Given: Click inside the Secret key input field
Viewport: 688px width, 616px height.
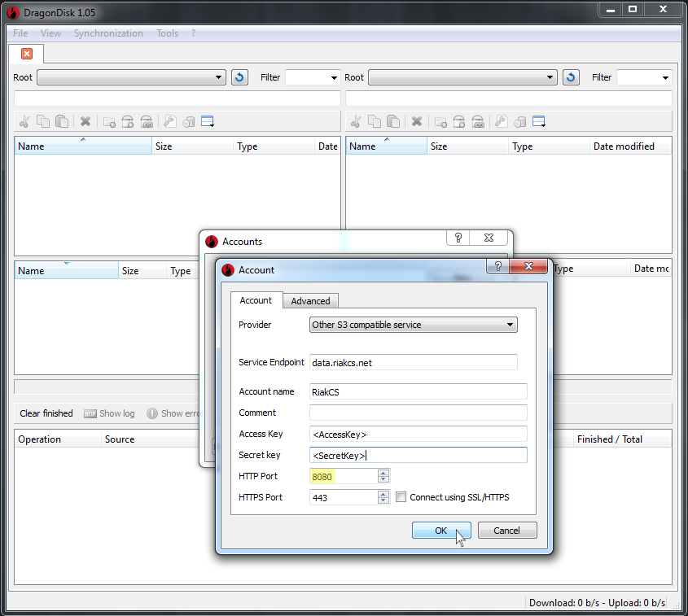Looking at the screenshot, I should [x=418, y=455].
